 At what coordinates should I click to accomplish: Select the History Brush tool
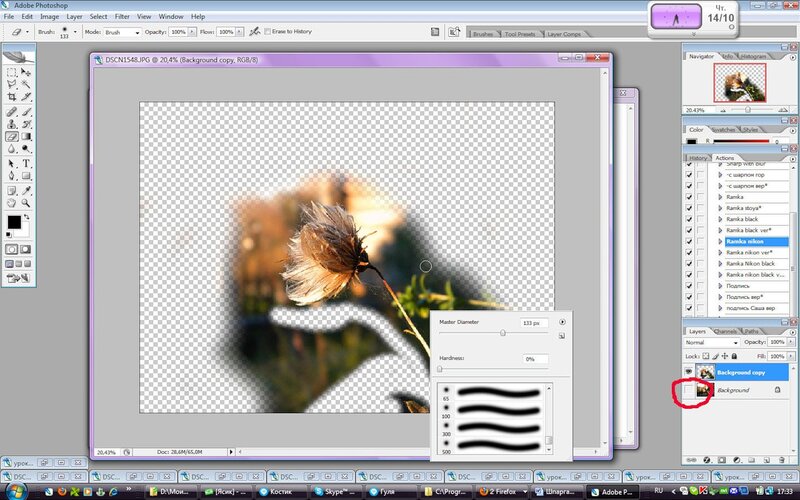click(x=26, y=124)
